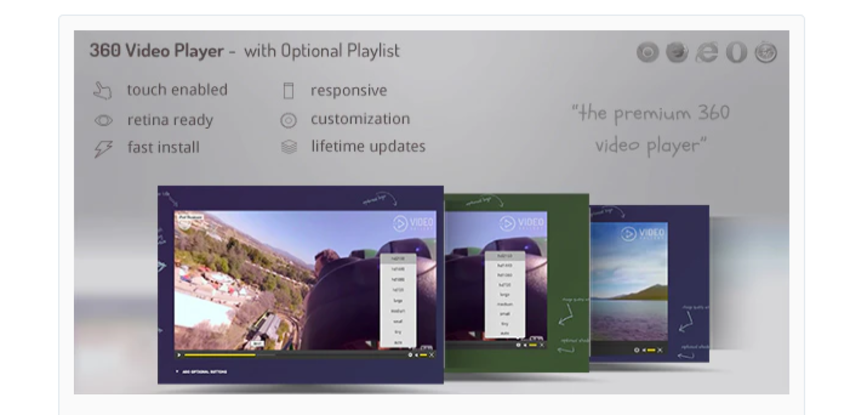Click the "the premium 360 video player" quote

[651, 129]
